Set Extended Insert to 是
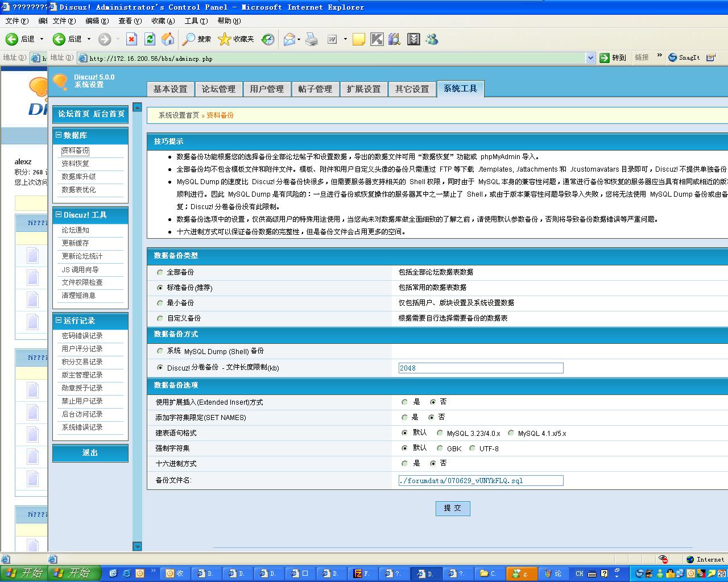This screenshot has width=728, height=582. click(404, 402)
